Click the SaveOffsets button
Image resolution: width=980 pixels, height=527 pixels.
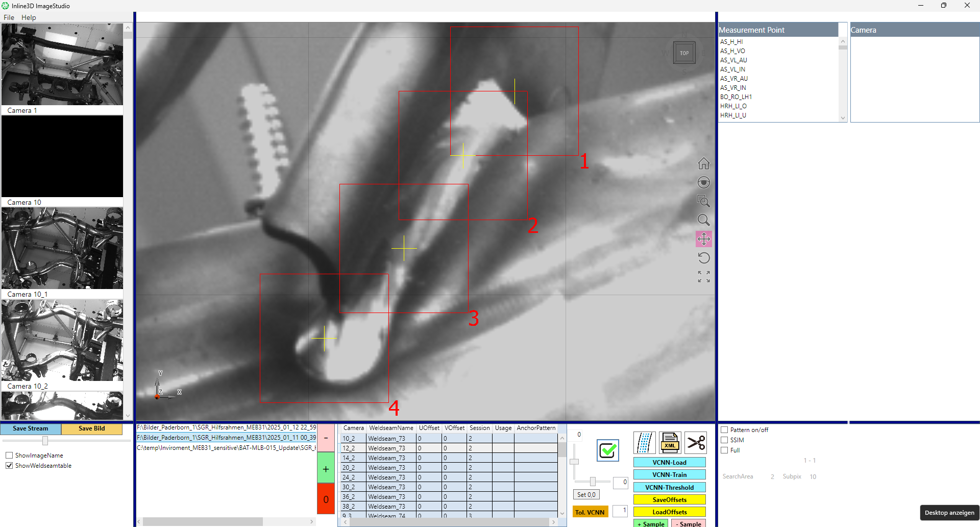click(x=670, y=500)
